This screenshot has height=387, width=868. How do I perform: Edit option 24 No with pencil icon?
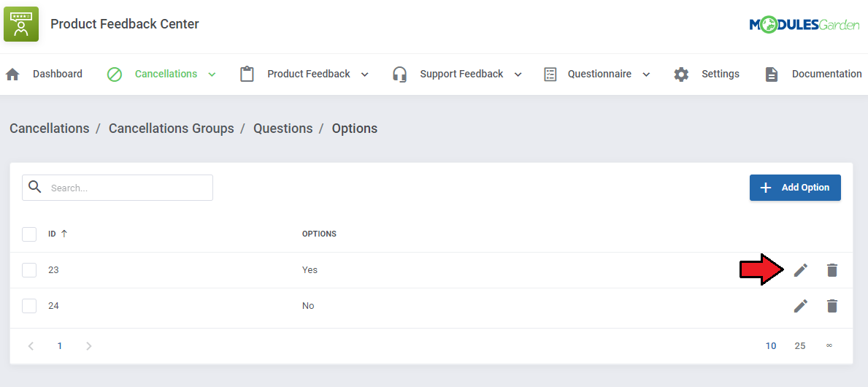801,306
